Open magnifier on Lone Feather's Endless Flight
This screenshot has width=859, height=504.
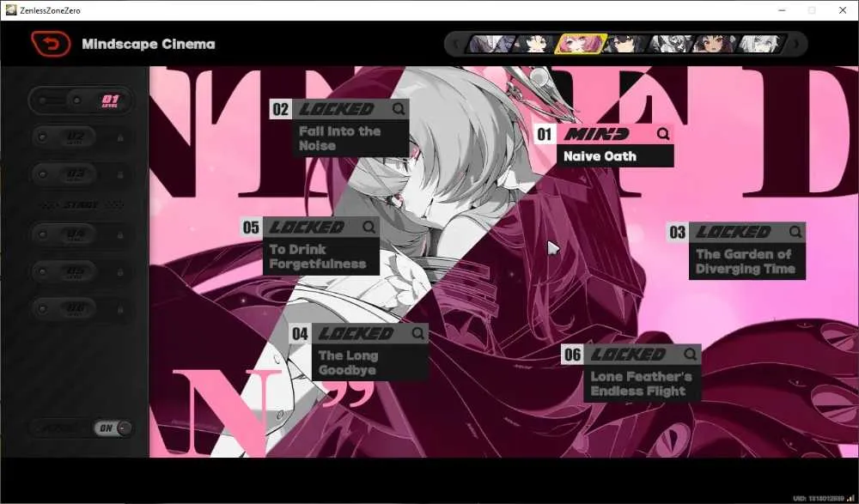691,354
